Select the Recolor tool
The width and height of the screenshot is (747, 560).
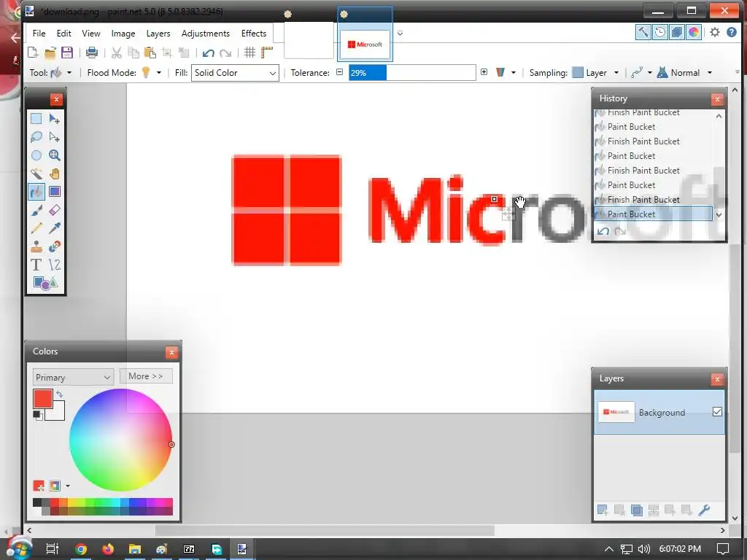pos(54,246)
